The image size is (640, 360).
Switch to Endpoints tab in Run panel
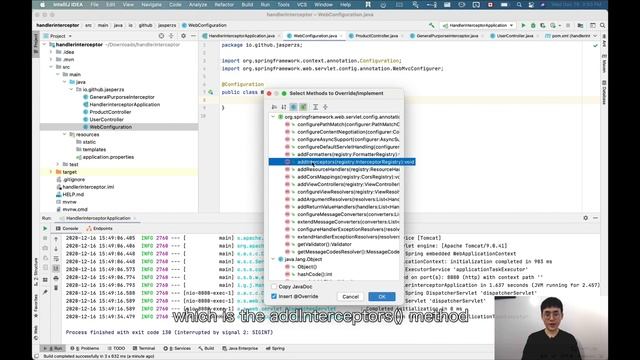(99, 229)
